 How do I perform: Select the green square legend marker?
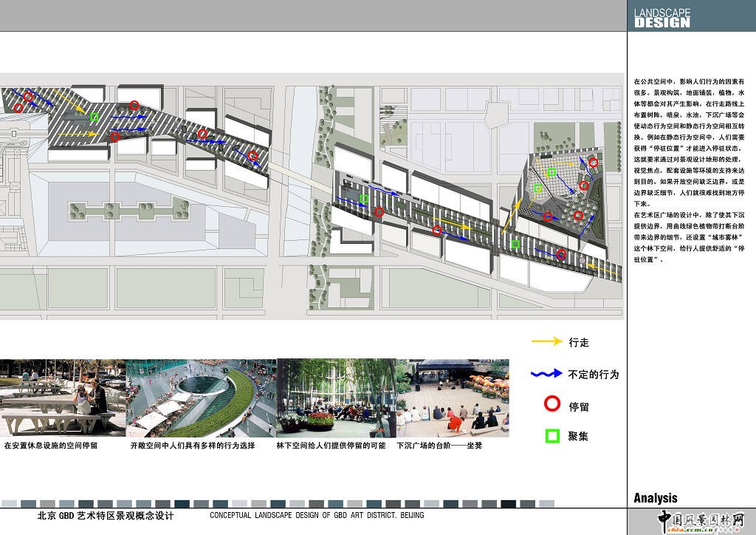tap(551, 436)
